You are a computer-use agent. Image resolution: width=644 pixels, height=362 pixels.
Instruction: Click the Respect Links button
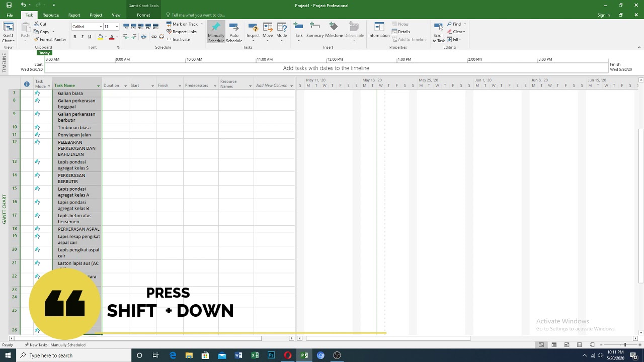[x=182, y=32]
